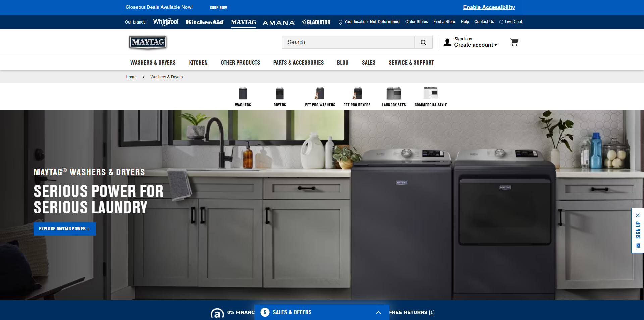Select the Dryers category icon
This screenshot has width=644, height=320.
(x=280, y=97)
